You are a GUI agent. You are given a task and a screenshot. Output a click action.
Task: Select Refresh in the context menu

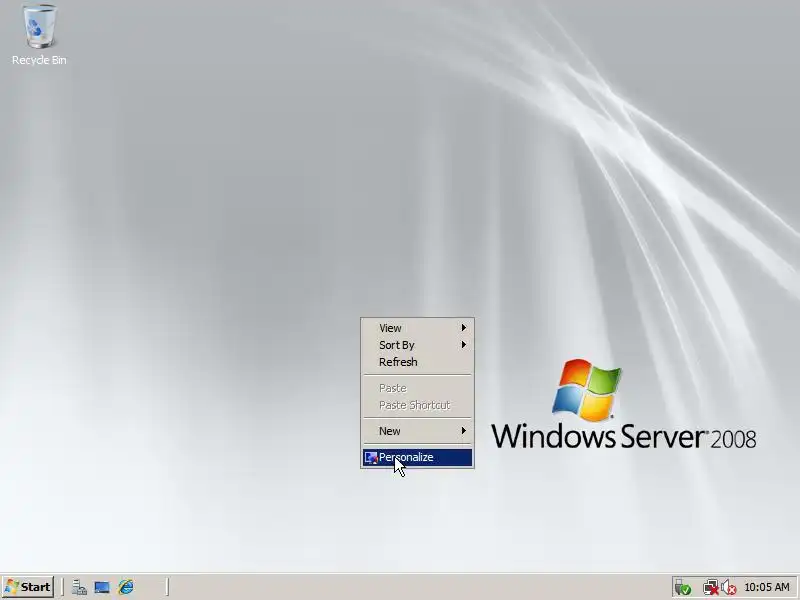(417, 362)
